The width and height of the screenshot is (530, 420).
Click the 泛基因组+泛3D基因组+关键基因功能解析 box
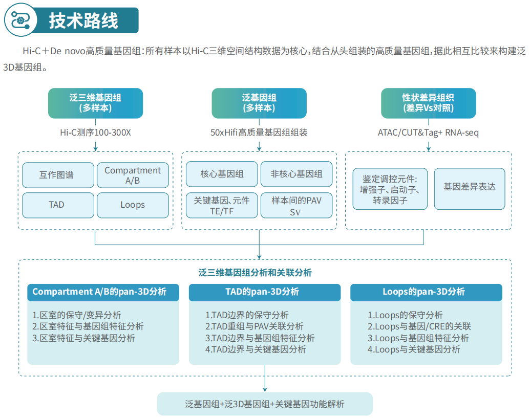click(x=265, y=404)
